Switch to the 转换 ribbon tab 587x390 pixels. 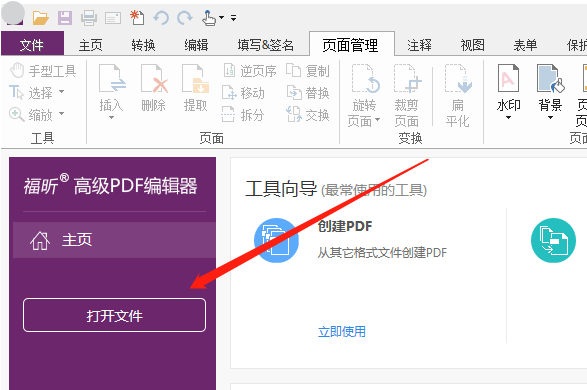coord(143,45)
